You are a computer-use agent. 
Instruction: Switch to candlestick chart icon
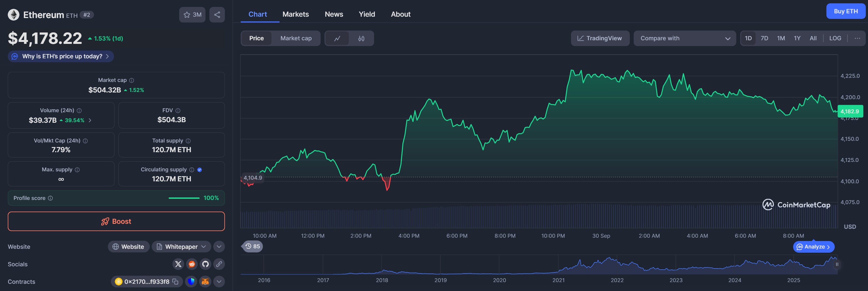(x=361, y=38)
